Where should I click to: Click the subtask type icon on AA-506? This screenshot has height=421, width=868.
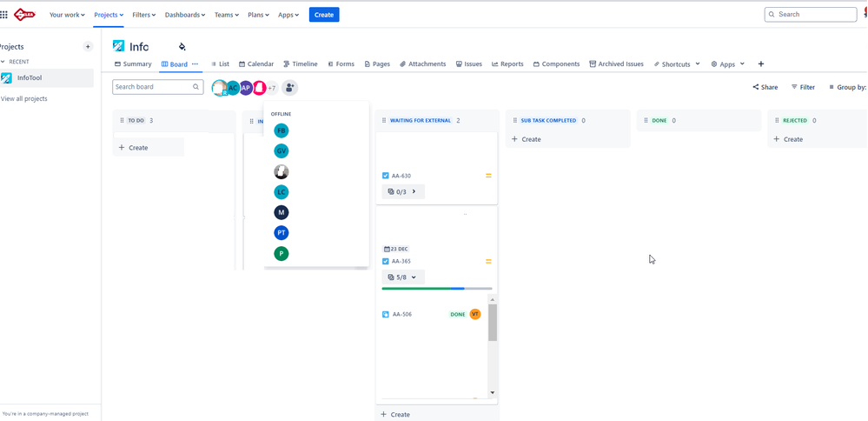385,314
